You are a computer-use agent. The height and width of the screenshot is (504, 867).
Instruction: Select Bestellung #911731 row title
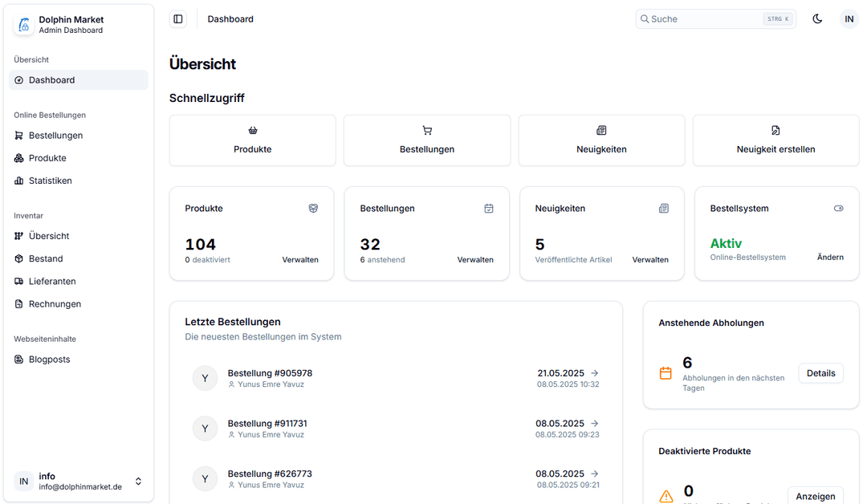coord(267,423)
